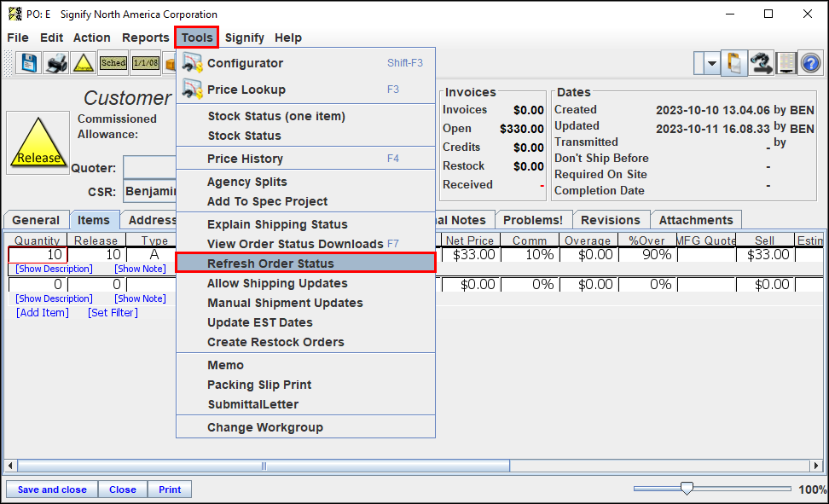829x504 pixels.
Task: Click first row's Show Description link
Action: [54, 269]
